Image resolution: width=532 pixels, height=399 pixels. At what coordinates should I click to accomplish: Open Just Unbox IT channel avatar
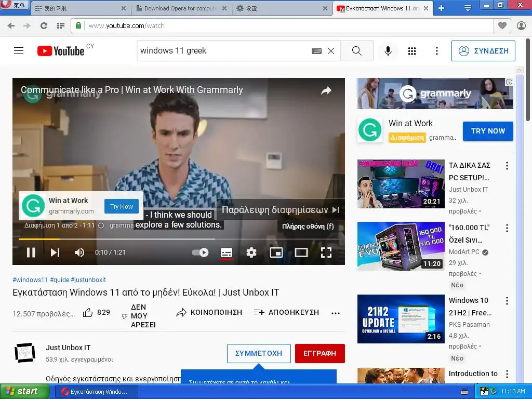tap(25, 353)
